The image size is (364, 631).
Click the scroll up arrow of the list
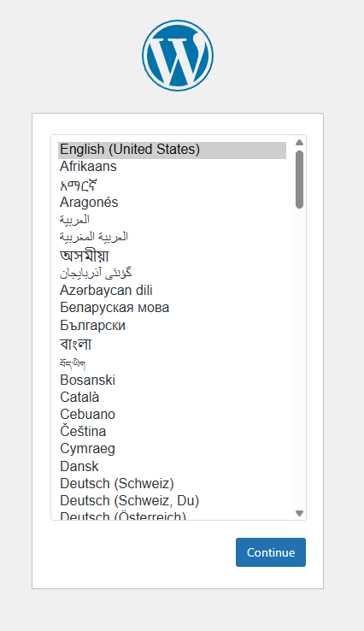(x=299, y=143)
